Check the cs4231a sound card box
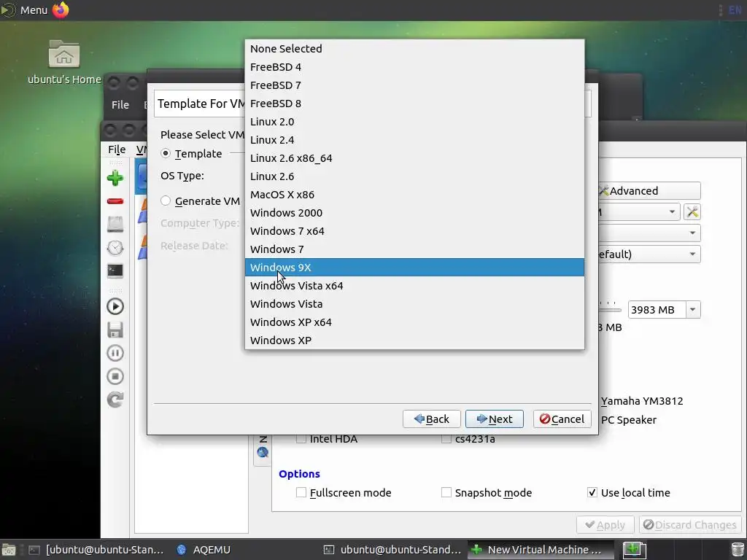This screenshot has width=747, height=560. click(446, 438)
